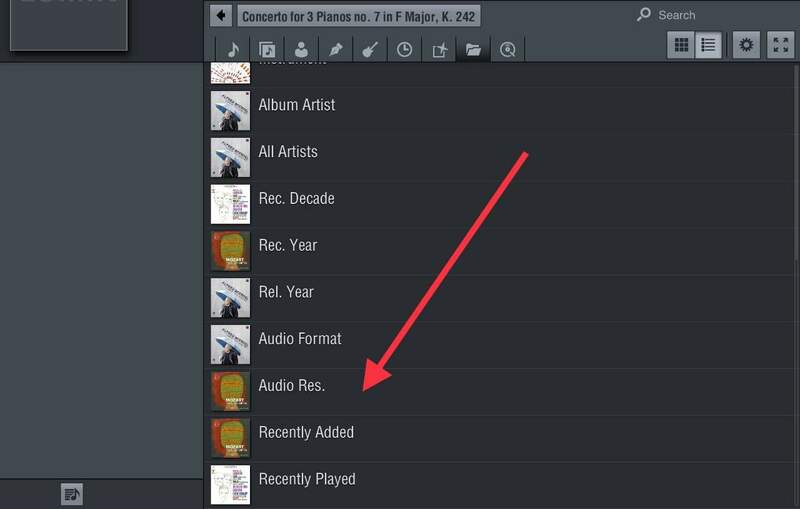Screen dimensions: 800x509
Task: Open the Recently Added list
Action: (x=306, y=432)
